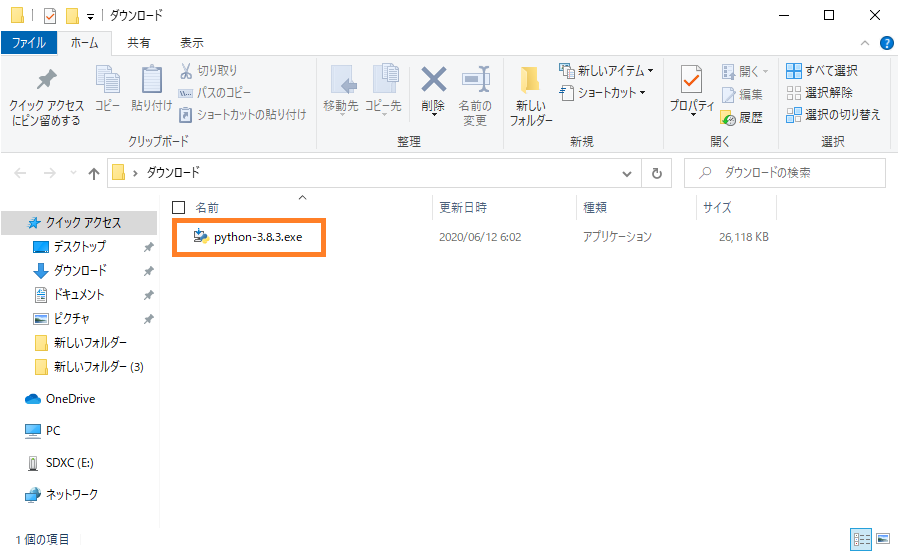Viewport: 899px width, 552px height.
Task: Click Select All in ribbon
Action: coord(822,71)
